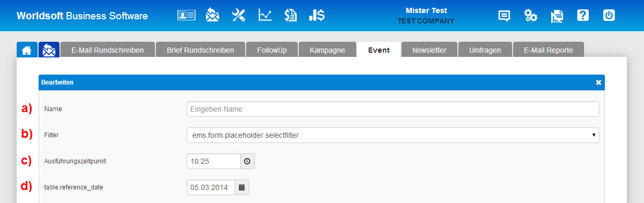The height and width of the screenshot is (203, 644).
Task: Open the contact card icon in header
Action: click(x=187, y=16)
